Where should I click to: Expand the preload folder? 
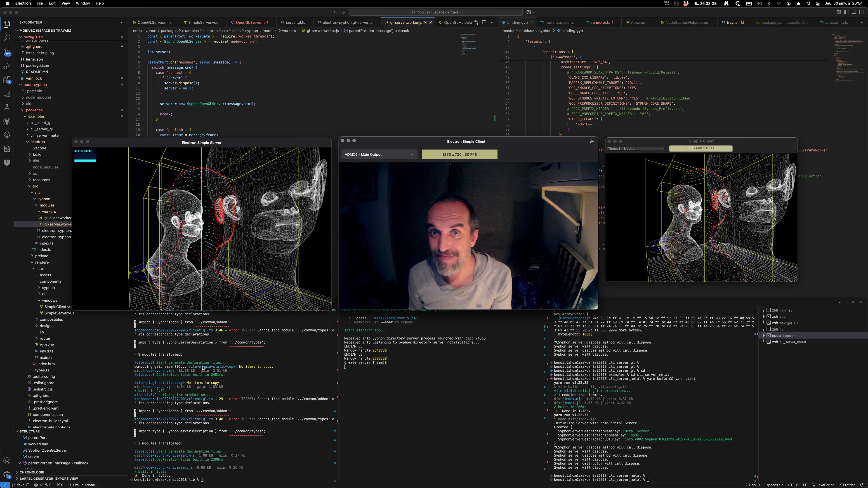tap(42, 256)
